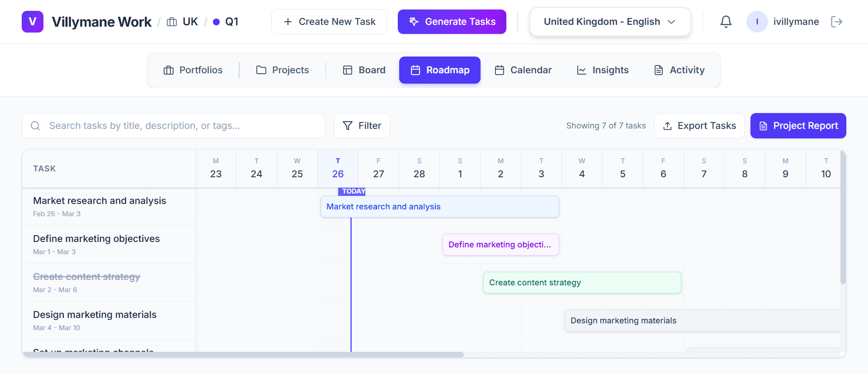Open the Activity tab
The image size is (868, 374).
679,70
